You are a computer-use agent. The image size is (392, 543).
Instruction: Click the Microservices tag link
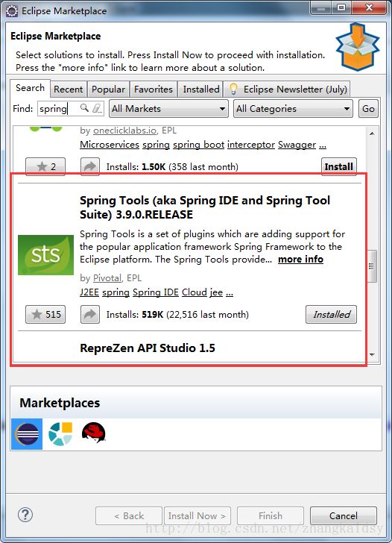click(x=110, y=145)
